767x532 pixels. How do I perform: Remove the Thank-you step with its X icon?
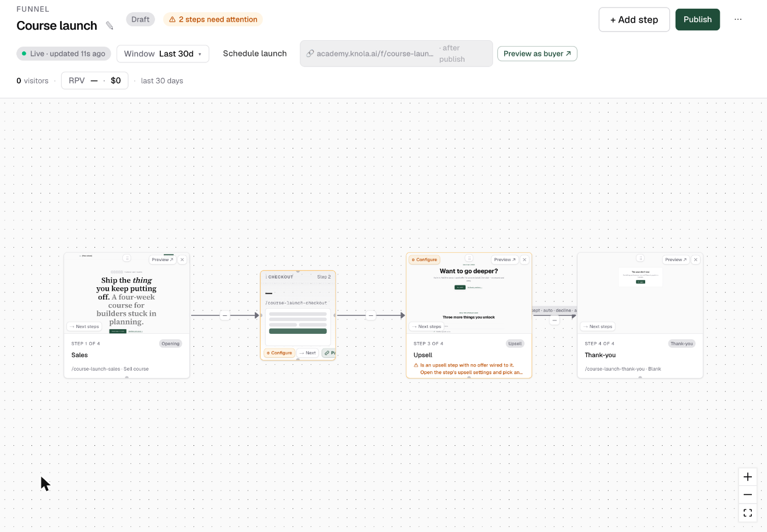(695, 260)
